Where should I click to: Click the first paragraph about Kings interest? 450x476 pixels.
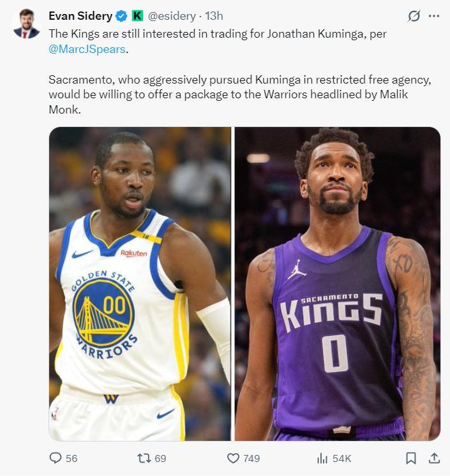click(x=217, y=33)
